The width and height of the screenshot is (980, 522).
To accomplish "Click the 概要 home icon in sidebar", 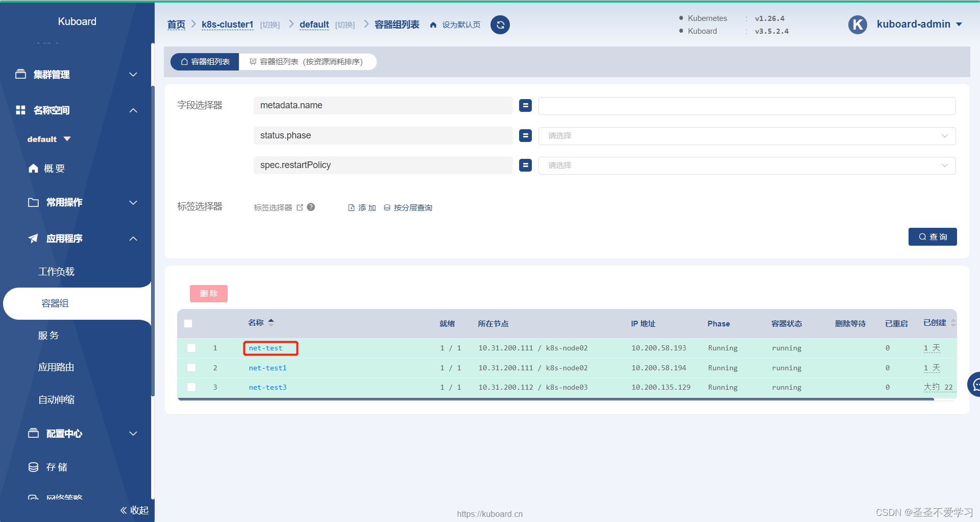I will tap(33, 168).
